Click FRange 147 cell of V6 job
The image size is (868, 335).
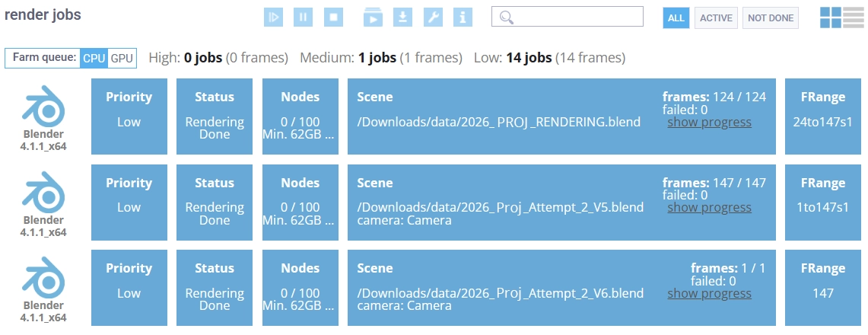tap(822, 287)
